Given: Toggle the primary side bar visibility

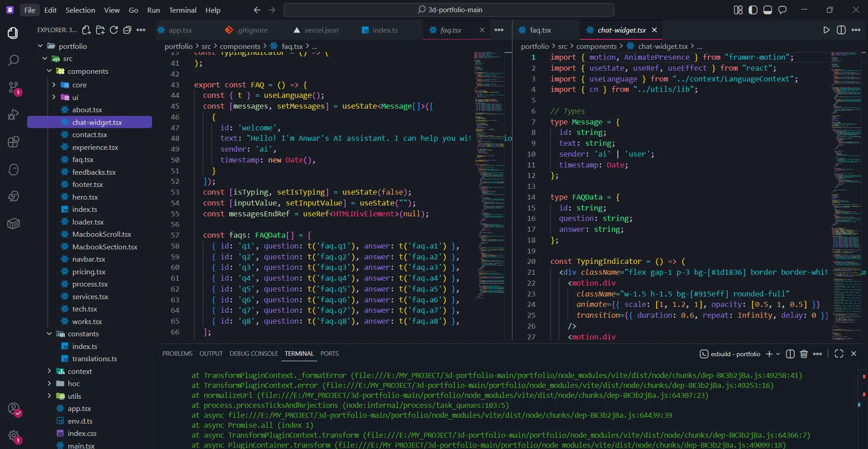Looking at the screenshot, I should (753, 10).
